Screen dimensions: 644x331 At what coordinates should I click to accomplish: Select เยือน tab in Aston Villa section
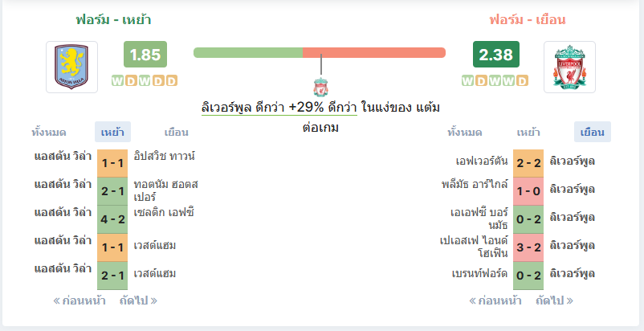pos(176,133)
